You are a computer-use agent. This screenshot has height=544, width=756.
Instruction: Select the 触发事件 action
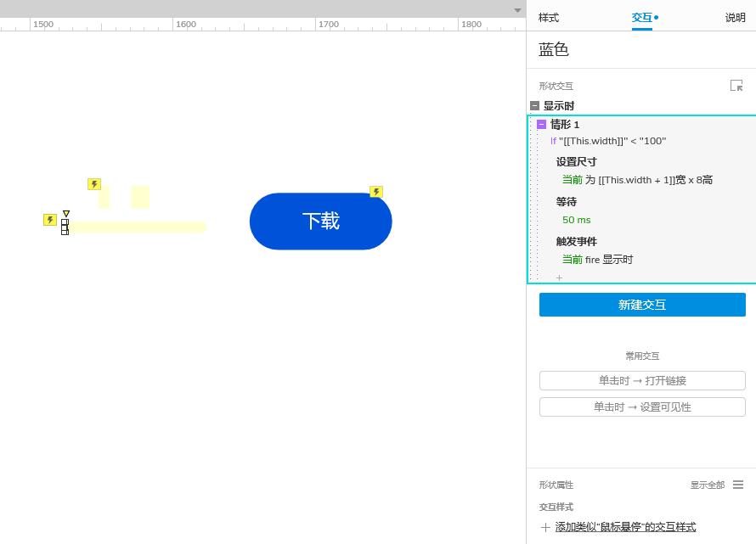tap(576, 241)
